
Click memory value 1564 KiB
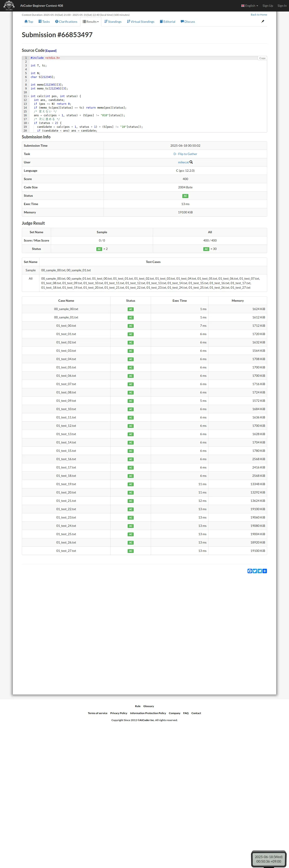[259, 351]
